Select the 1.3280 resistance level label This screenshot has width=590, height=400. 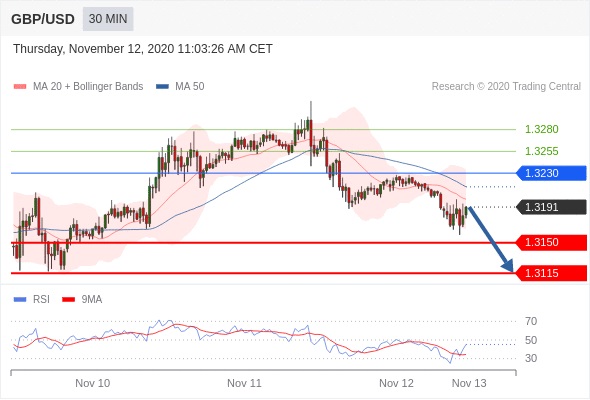pyautogui.click(x=542, y=129)
